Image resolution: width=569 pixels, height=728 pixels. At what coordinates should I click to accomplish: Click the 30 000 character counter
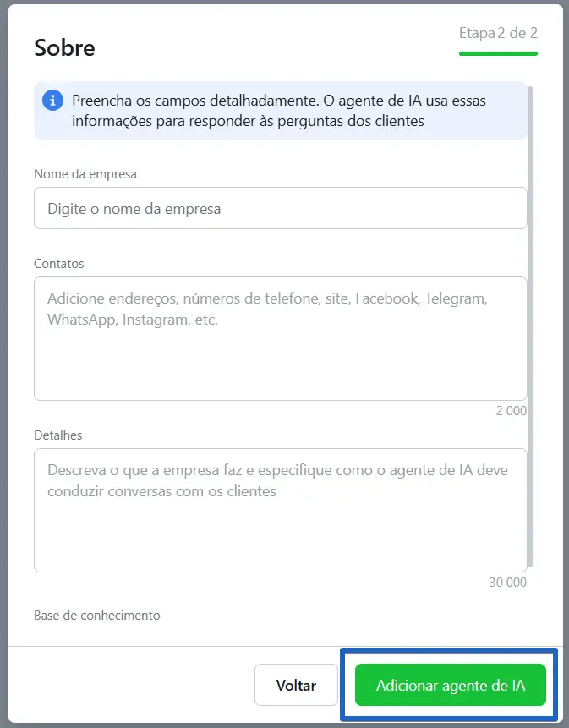click(x=508, y=583)
